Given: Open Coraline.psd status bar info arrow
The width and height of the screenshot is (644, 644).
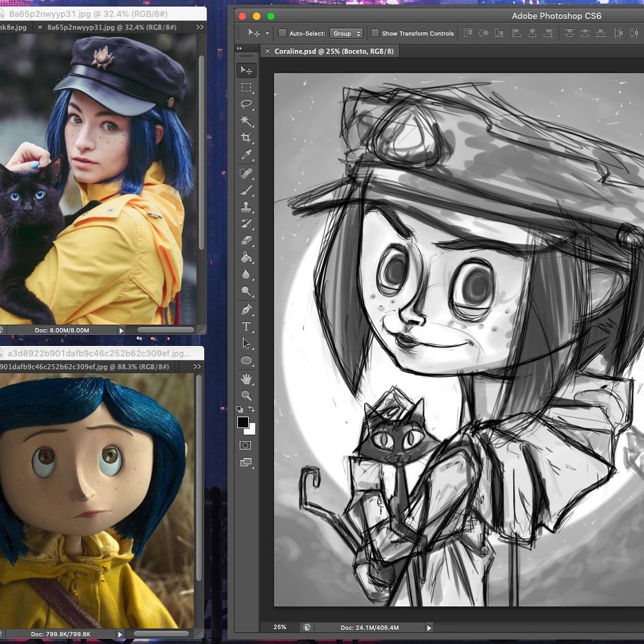Looking at the screenshot, I should [429, 628].
